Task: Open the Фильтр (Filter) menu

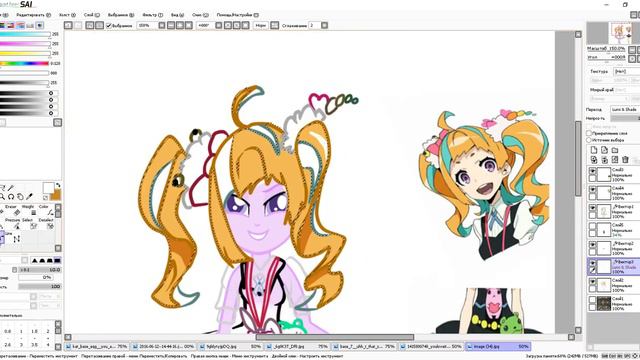Action: (x=152, y=15)
